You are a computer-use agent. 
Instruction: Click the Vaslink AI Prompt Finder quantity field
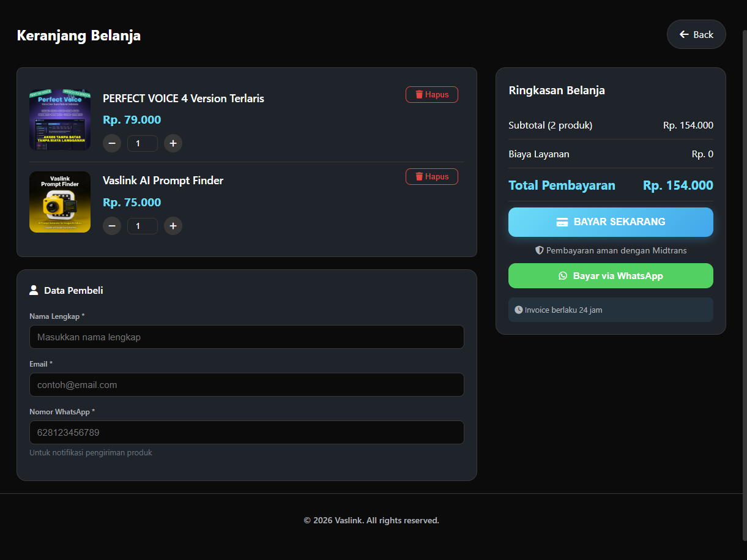tap(143, 226)
